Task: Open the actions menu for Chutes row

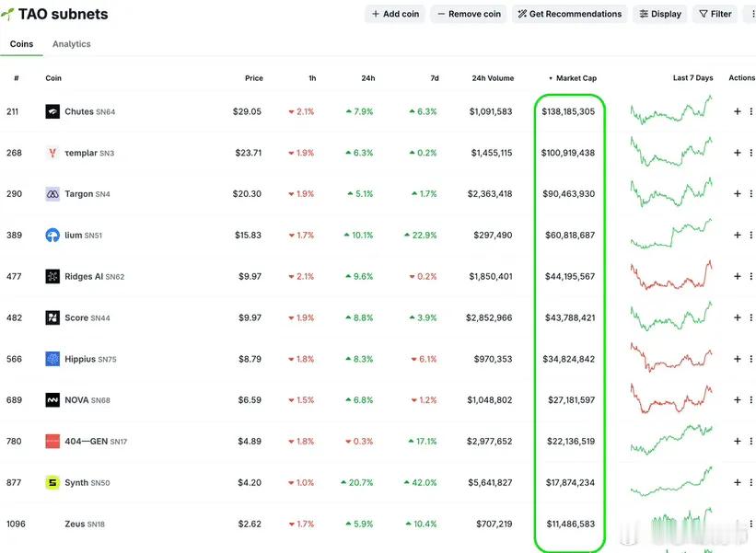Action: [x=751, y=111]
